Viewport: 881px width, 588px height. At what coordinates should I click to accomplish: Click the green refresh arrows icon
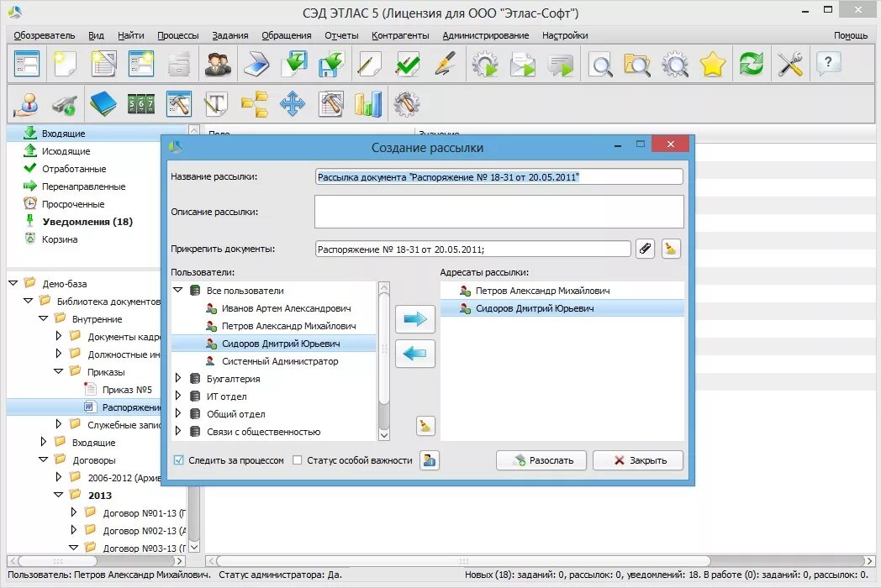pos(752,64)
